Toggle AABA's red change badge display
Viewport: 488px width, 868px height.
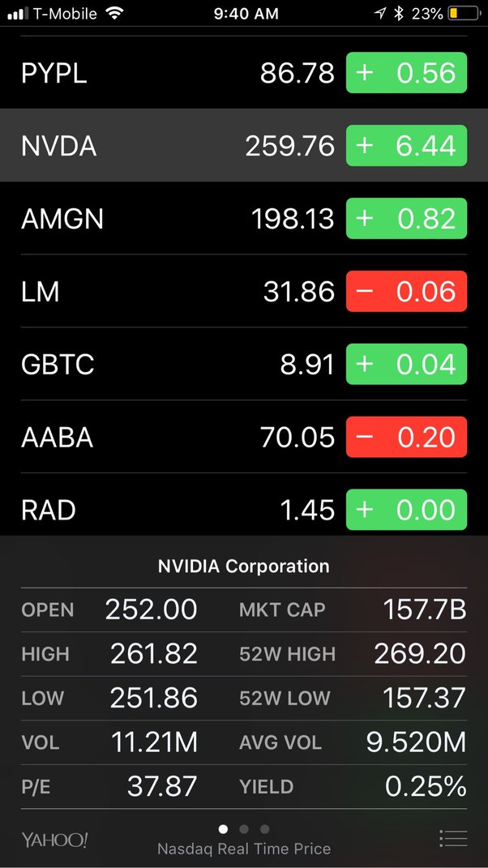406,437
